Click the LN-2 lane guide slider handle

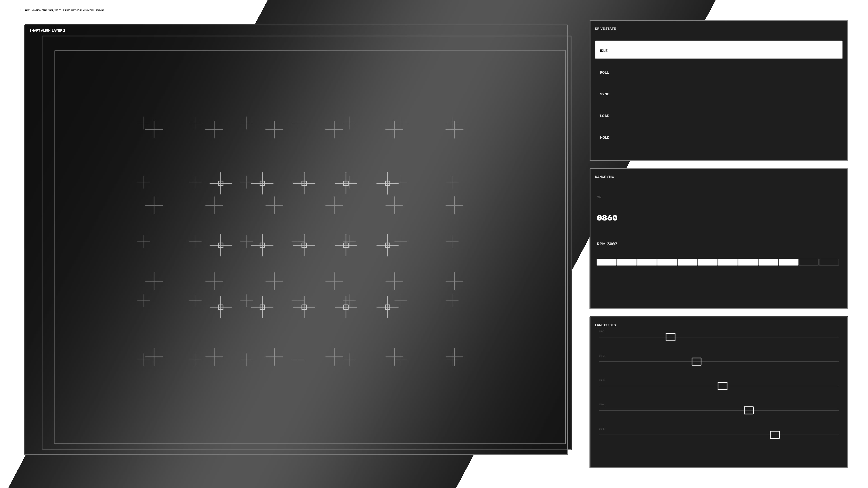tap(696, 361)
